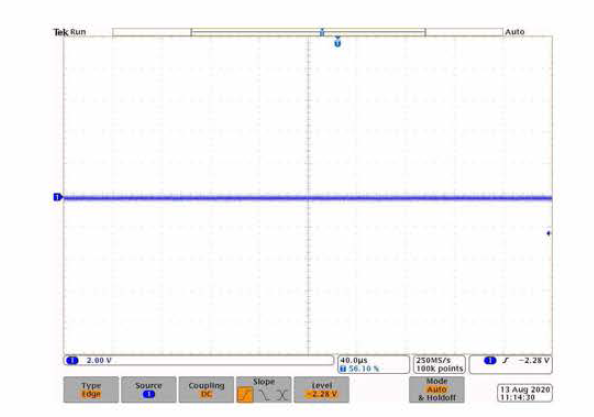Select the falling edge slope icon
This screenshot has height=417, width=594.
[x=264, y=395]
